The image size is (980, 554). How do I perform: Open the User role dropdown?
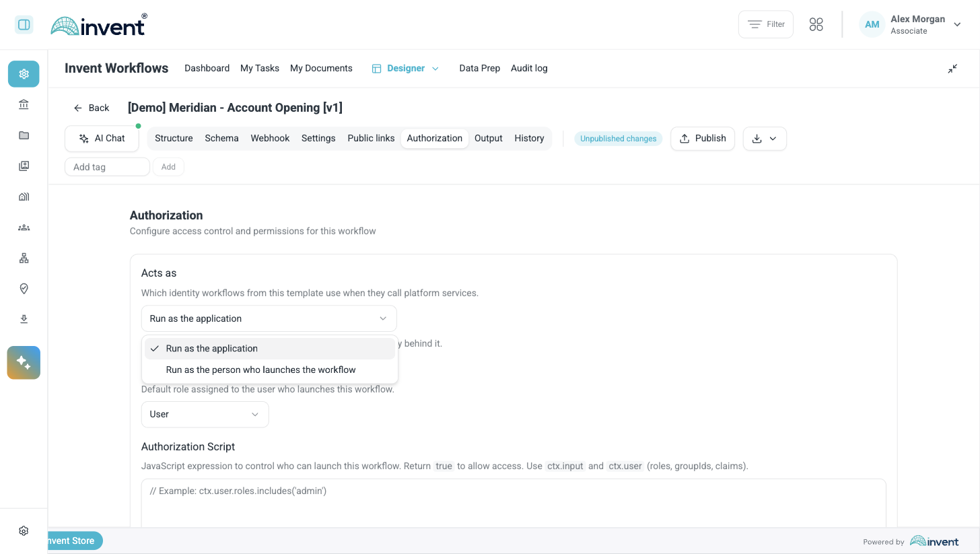pos(205,414)
